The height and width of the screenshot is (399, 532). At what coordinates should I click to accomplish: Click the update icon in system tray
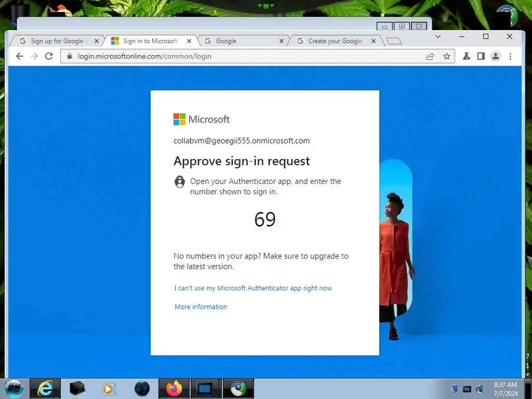pos(480,389)
